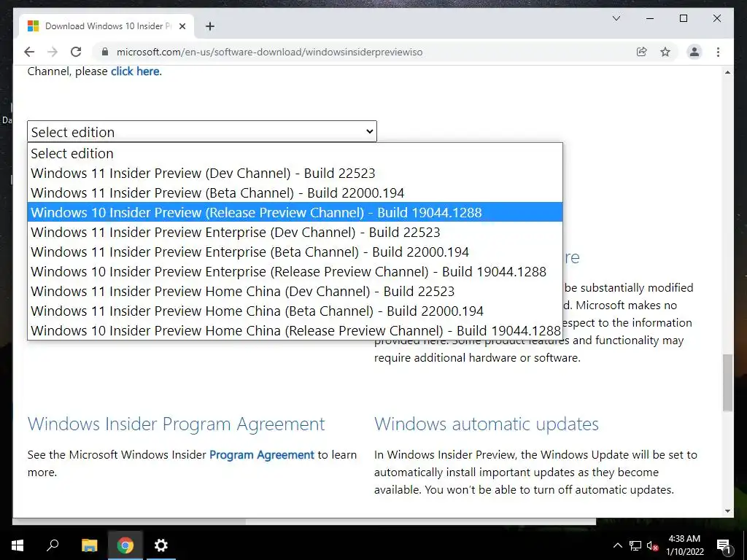Click the page scrollbar down arrow
747x560 pixels.
coord(727,511)
